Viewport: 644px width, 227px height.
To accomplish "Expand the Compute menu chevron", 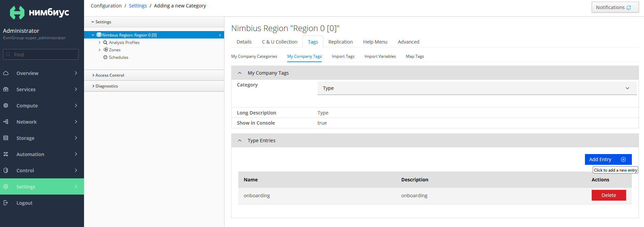I will click(76, 105).
